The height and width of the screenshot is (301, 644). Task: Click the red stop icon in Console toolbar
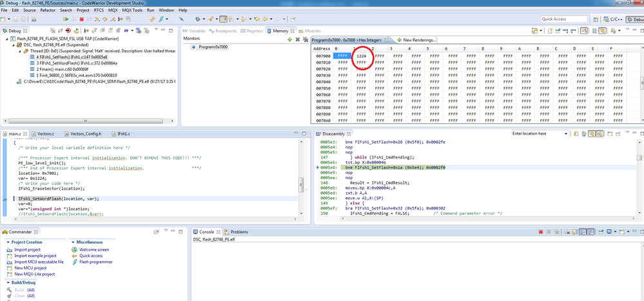coord(540,232)
